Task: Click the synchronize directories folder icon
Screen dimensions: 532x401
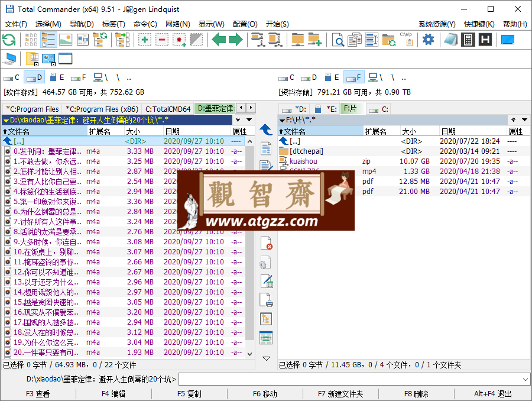Action: 389,40
